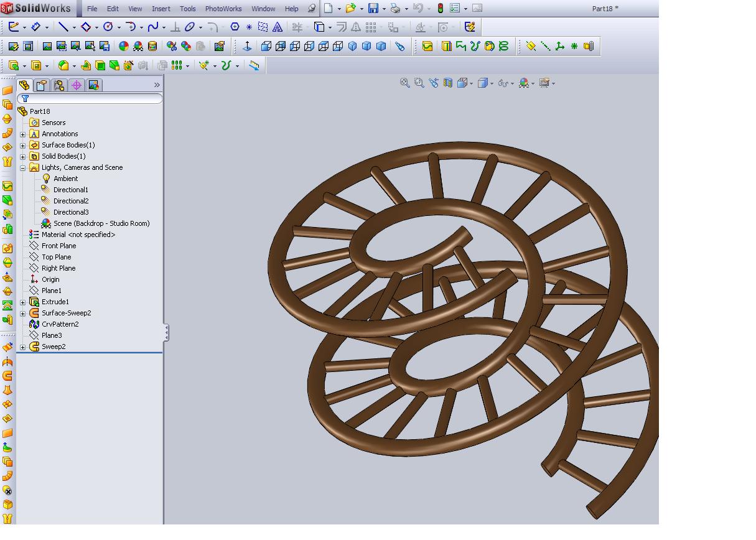This screenshot has width=756, height=540.
Task: Expand the Surface Bodies(1) node
Action: coord(23,145)
